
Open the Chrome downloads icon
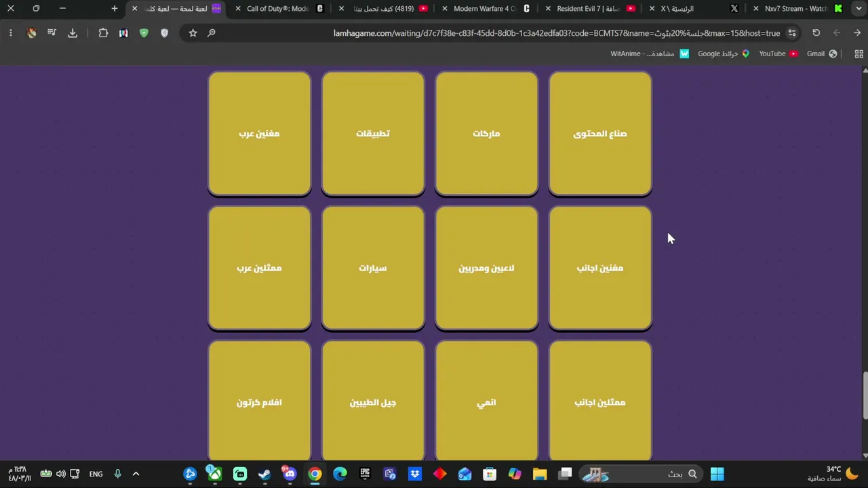click(x=73, y=33)
